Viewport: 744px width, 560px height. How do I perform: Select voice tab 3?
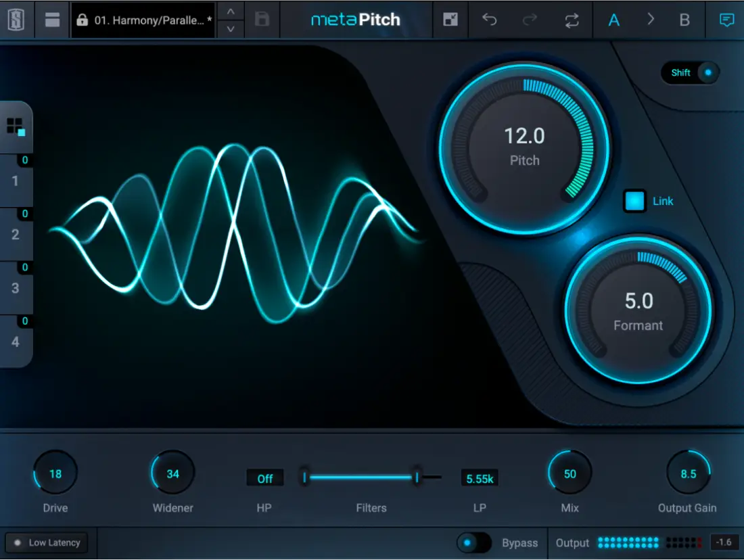tap(16, 288)
